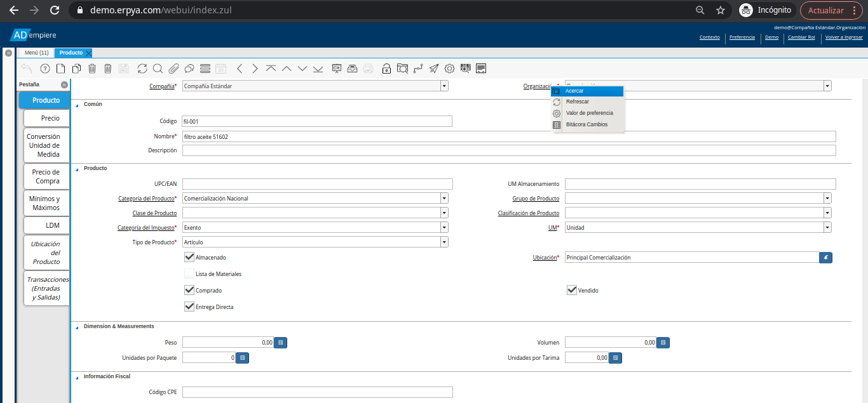The height and width of the screenshot is (403, 868).
Task: Click into the Descripción input field
Action: pyautogui.click(x=508, y=150)
